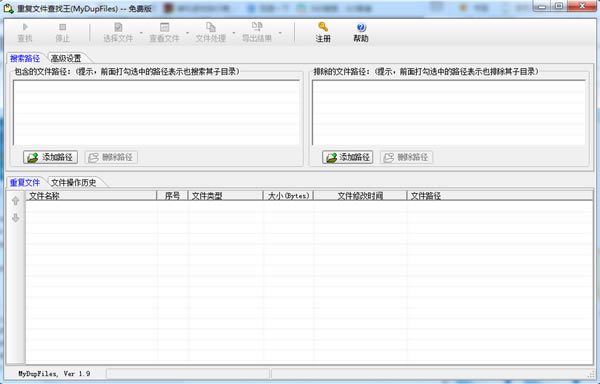The image size is (600, 384).
Task: Expand the 文件处理 dropdown arrow
Action: tap(234, 33)
